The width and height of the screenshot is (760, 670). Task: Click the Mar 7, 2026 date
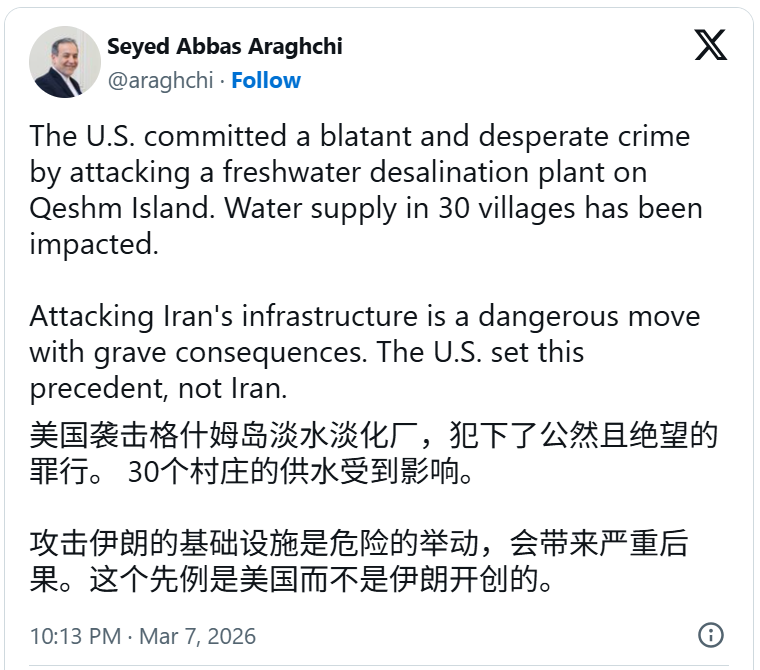click(x=197, y=636)
